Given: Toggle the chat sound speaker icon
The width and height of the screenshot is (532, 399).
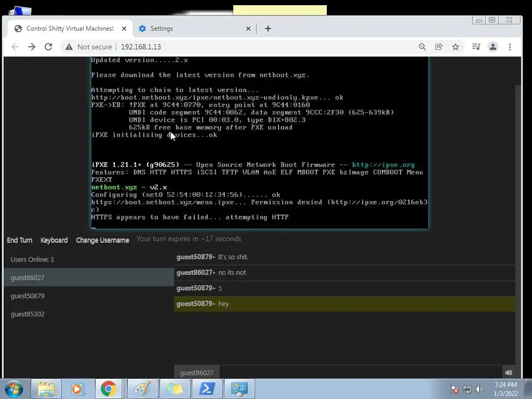Looking at the screenshot, I should point(509,373).
